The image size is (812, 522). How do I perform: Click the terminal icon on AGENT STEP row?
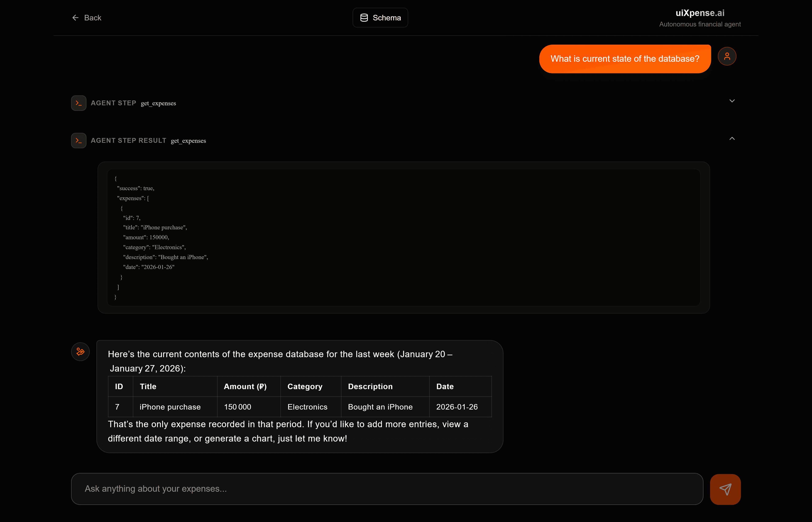tap(78, 103)
